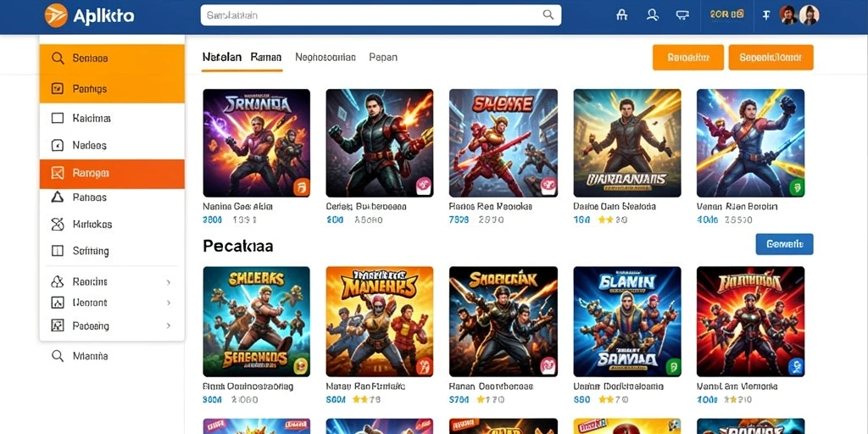Click icon beside Ueorent in sidebar
Viewport: 868px width, 434px height.
point(57,303)
